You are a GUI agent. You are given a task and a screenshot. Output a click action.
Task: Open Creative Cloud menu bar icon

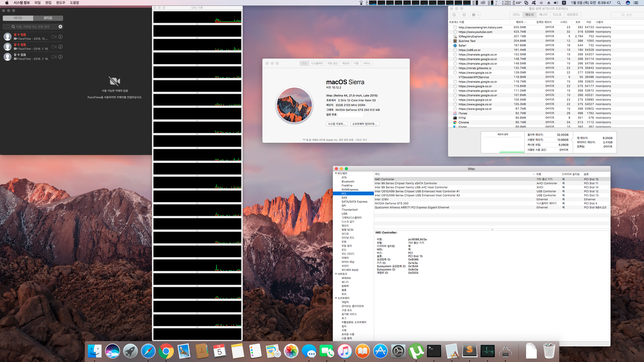(x=483, y=3)
